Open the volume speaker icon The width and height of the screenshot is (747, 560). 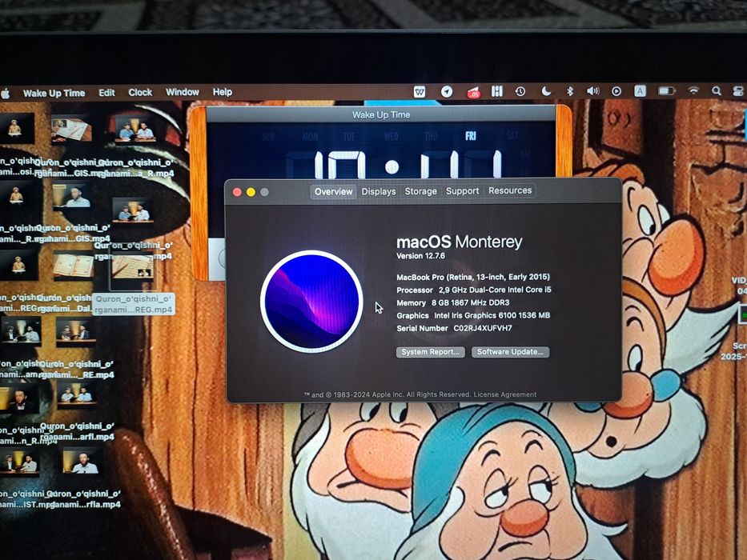pos(592,91)
